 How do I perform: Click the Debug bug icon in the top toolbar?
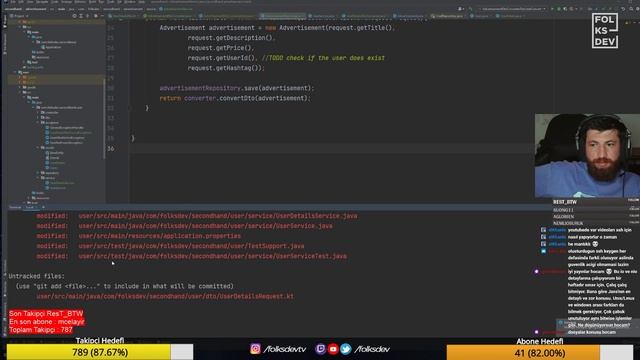pyautogui.click(x=559, y=9)
